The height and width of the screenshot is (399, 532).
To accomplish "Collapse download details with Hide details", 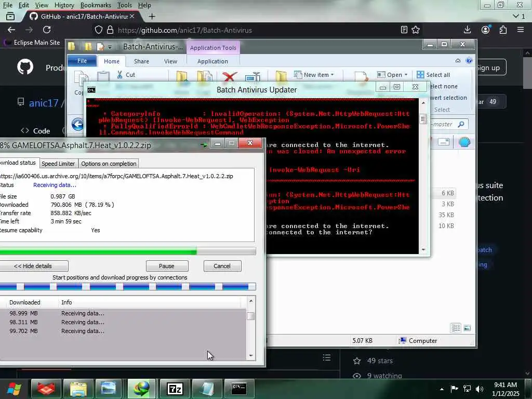I will tap(33, 266).
